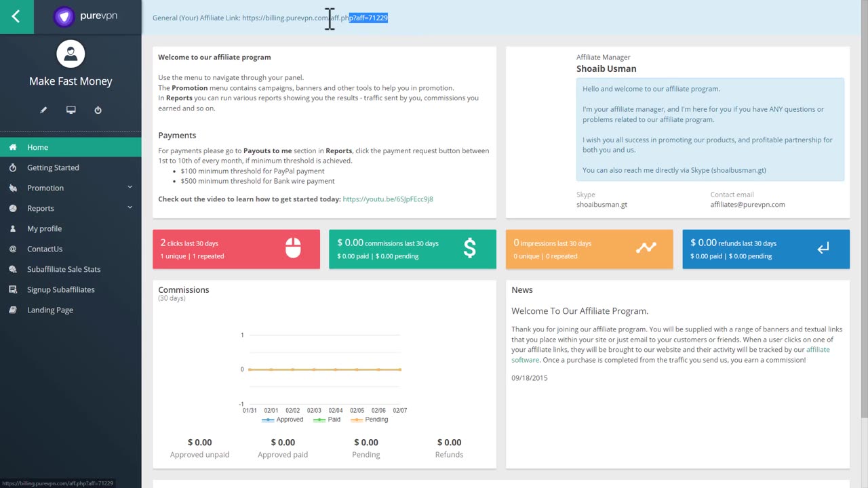
Task: Open Subaffiliate Sale Stats
Action: (x=71, y=269)
